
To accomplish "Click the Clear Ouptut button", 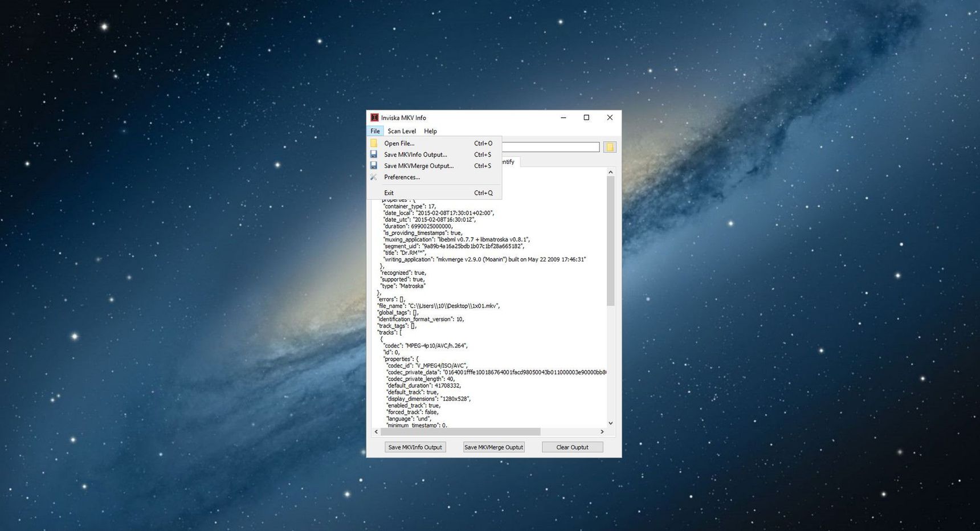I will pyautogui.click(x=572, y=447).
